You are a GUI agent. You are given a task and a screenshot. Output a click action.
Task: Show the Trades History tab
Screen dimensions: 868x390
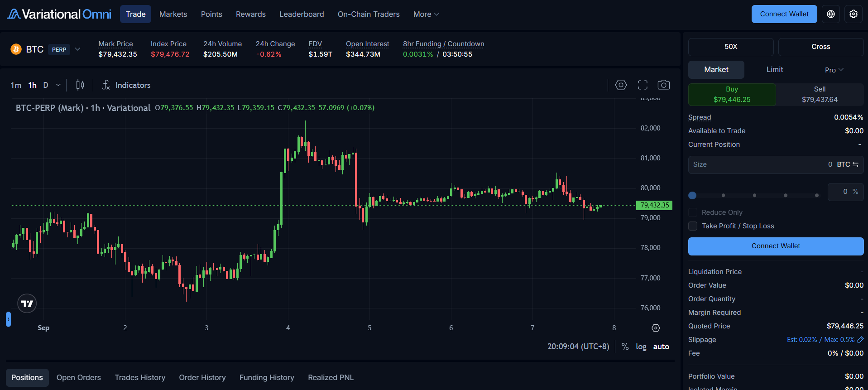140,377
